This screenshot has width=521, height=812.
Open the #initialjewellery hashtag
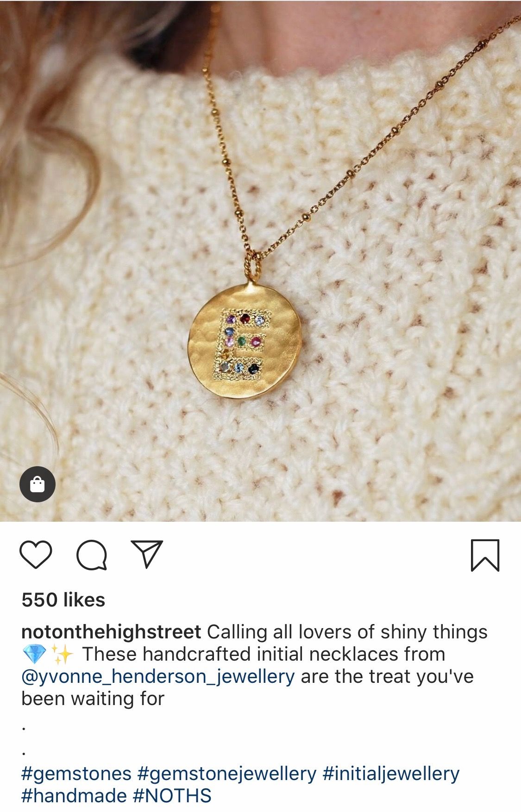click(391, 774)
